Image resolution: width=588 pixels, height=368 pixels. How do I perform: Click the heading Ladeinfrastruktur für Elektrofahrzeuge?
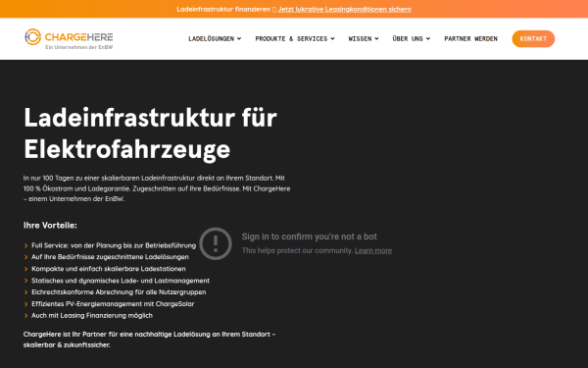pyautogui.click(x=150, y=133)
